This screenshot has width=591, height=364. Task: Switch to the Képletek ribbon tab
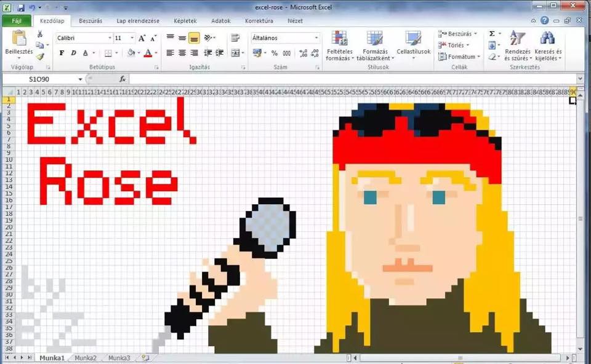coord(185,21)
